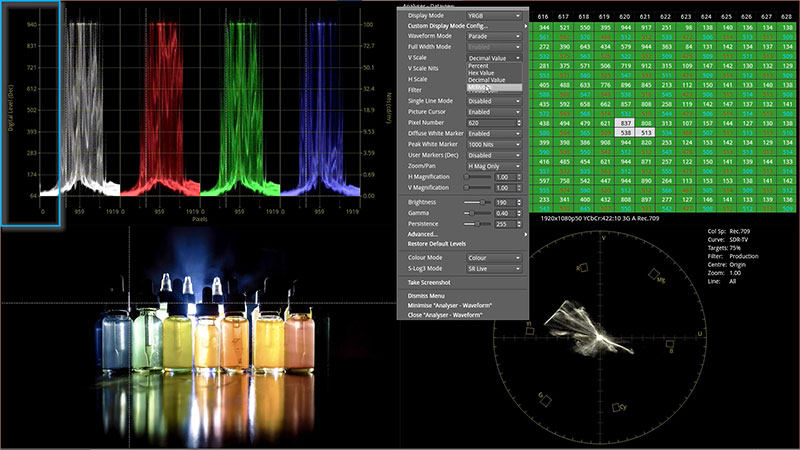The height and width of the screenshot is (450, 800).
Task: Choose Hex Value from V Scale options
Action: [482, 73]
